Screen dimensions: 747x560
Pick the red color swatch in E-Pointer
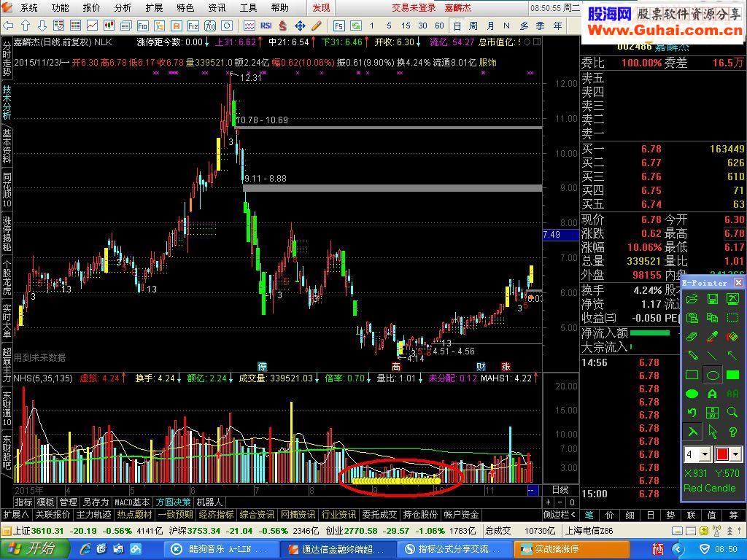[x=722, y=454]
